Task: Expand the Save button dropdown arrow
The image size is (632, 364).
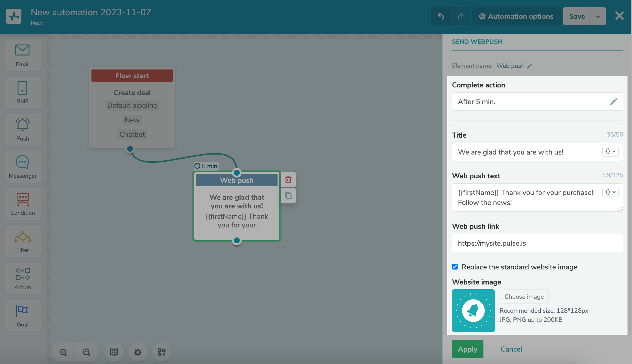Action: [x=598, y=17]
